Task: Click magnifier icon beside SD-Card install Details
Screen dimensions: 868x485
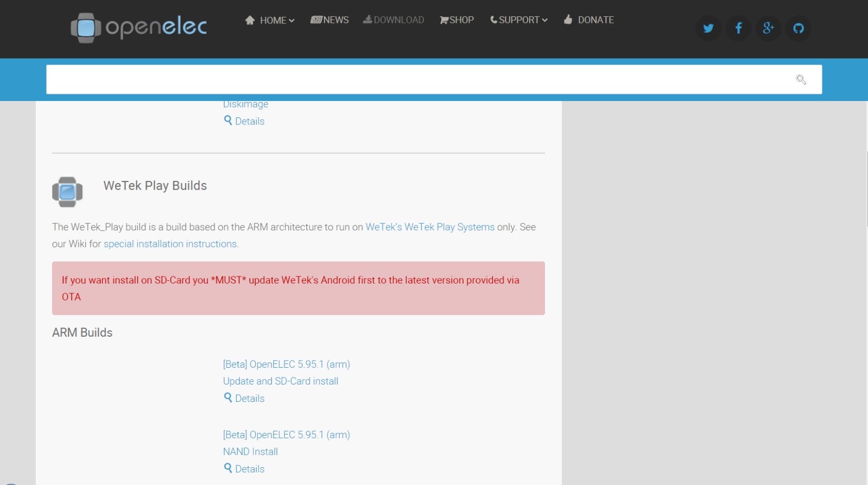Action: pyautogui.click(x=228, y=397)
